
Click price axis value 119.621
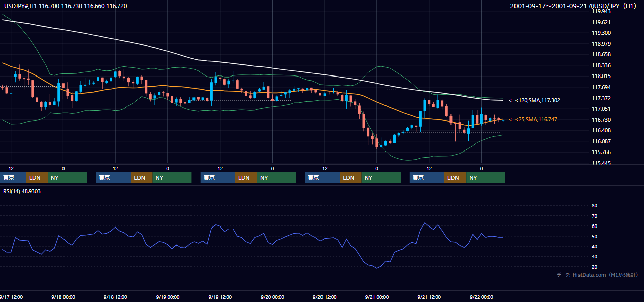601,22
